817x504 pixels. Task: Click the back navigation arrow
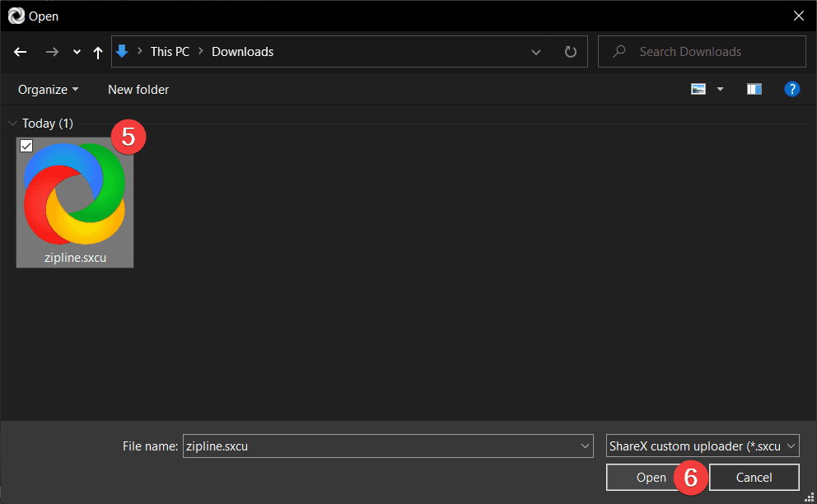coord(20,51)
